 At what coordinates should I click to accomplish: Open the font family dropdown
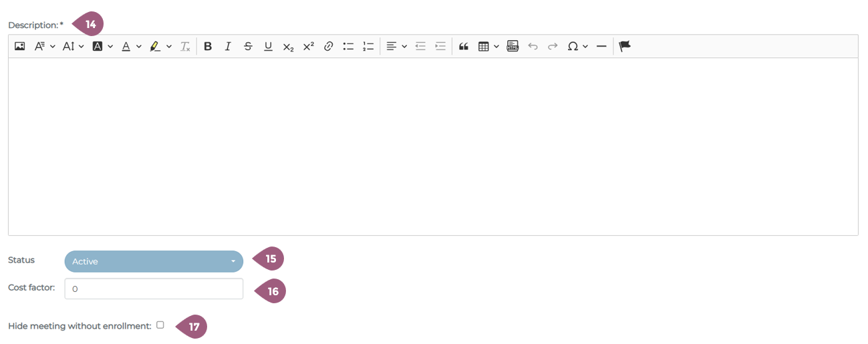[x=44, y=46]
